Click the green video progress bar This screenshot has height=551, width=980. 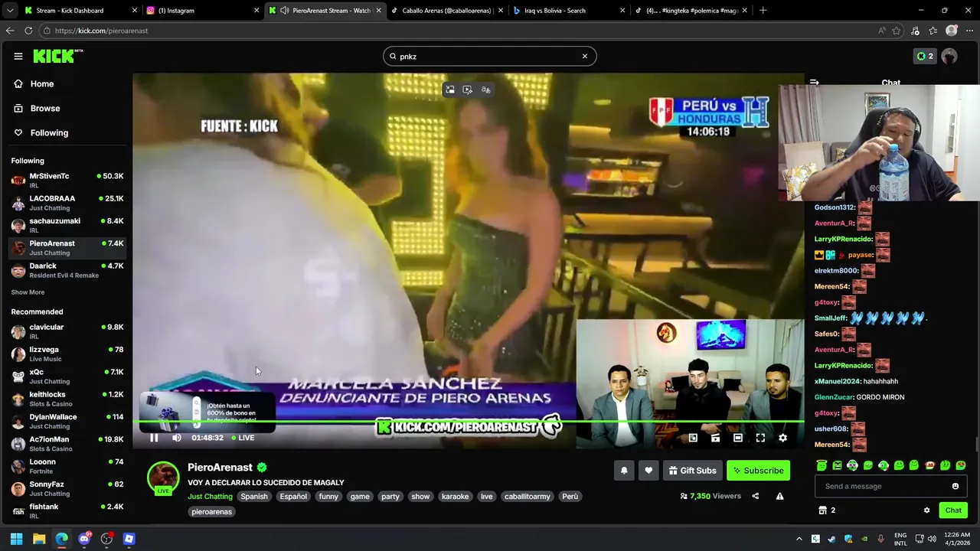pos(468,422)
